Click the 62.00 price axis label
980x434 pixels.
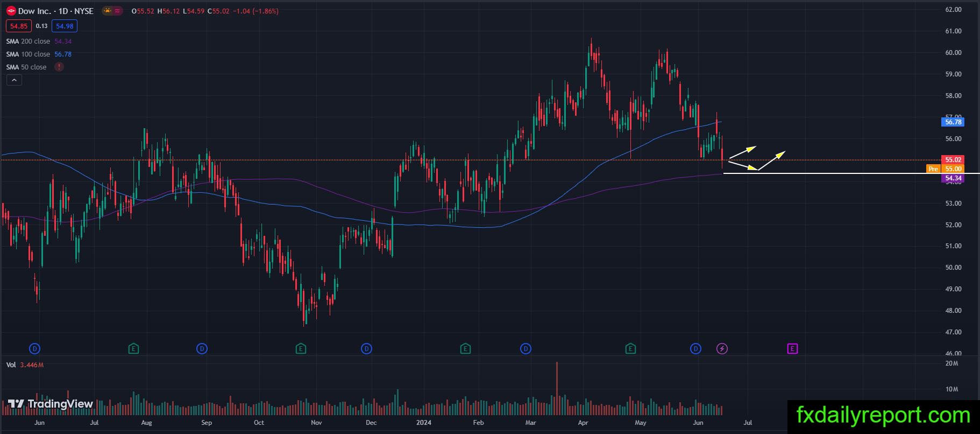pos(953,10)
